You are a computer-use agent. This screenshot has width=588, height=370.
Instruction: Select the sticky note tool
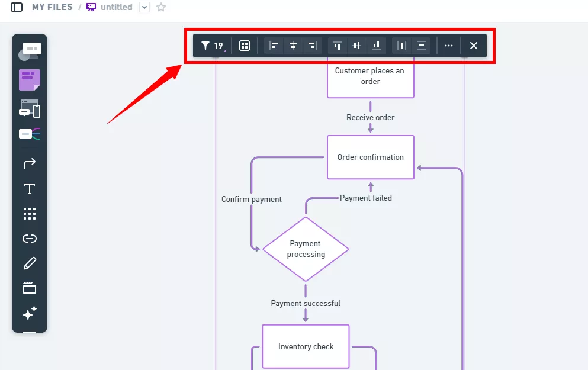click(x=30, y=80)
